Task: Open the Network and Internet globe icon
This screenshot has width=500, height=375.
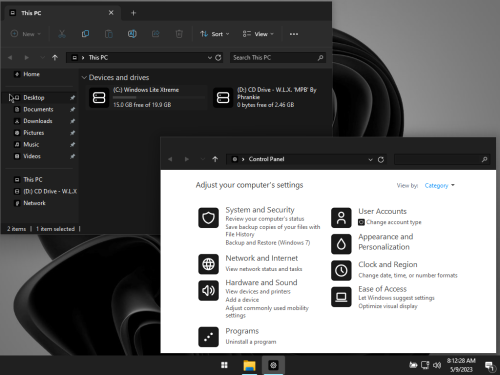Action: (x=208, y=264)
